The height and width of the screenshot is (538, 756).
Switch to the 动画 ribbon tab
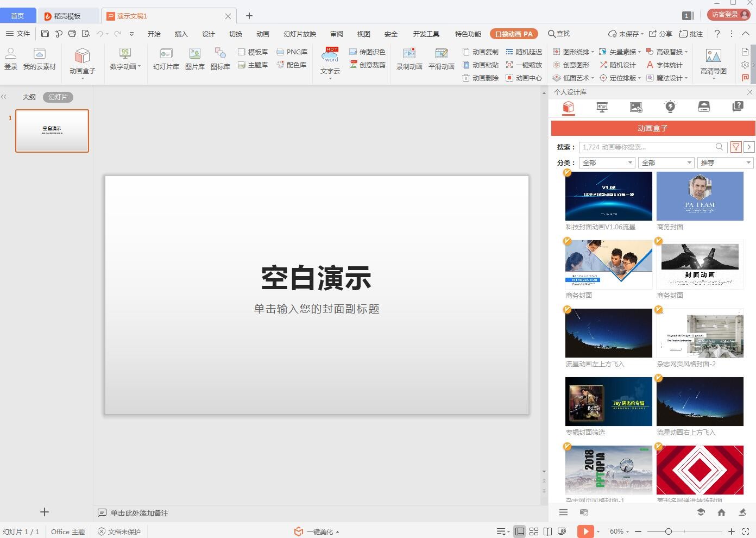pos(263,34)
